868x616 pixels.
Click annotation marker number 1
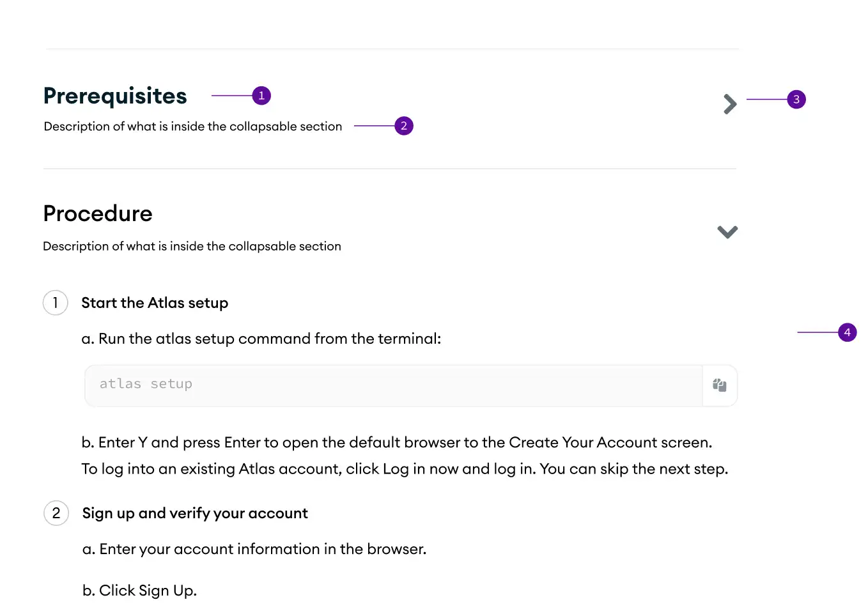(261, 96)
